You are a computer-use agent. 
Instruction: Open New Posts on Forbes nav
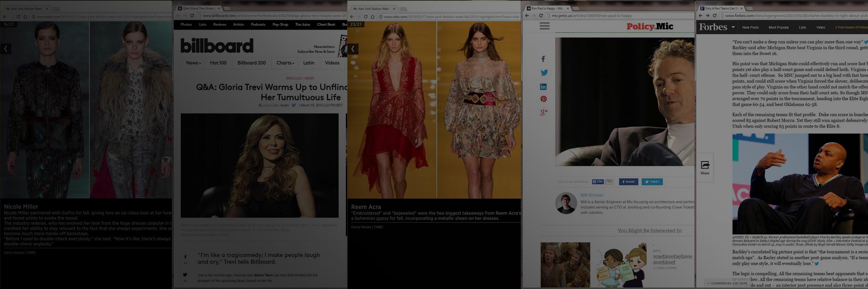click(750, 28)
